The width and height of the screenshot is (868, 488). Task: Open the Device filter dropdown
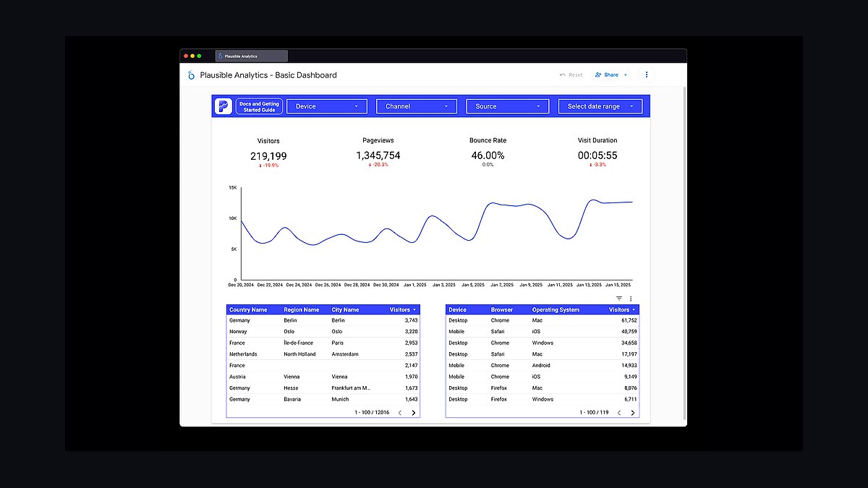327,106
